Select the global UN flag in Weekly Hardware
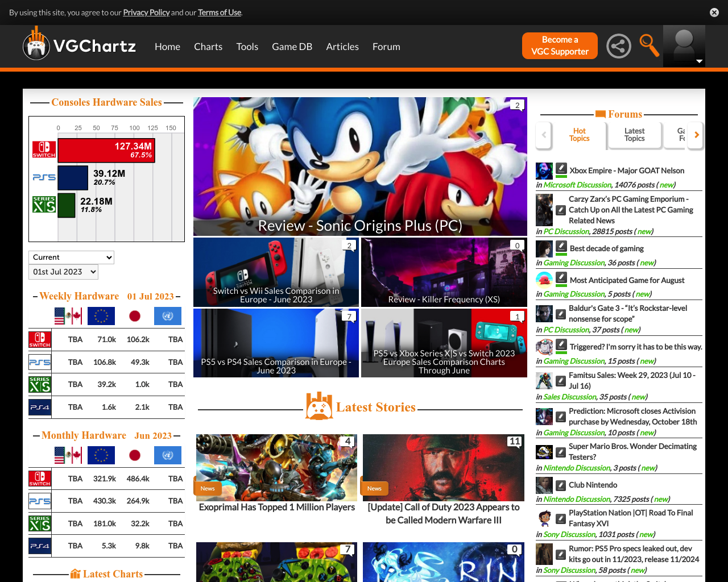The height and width of the screenshot is (582, 728). pyautogui.click(x=168, y=316)
